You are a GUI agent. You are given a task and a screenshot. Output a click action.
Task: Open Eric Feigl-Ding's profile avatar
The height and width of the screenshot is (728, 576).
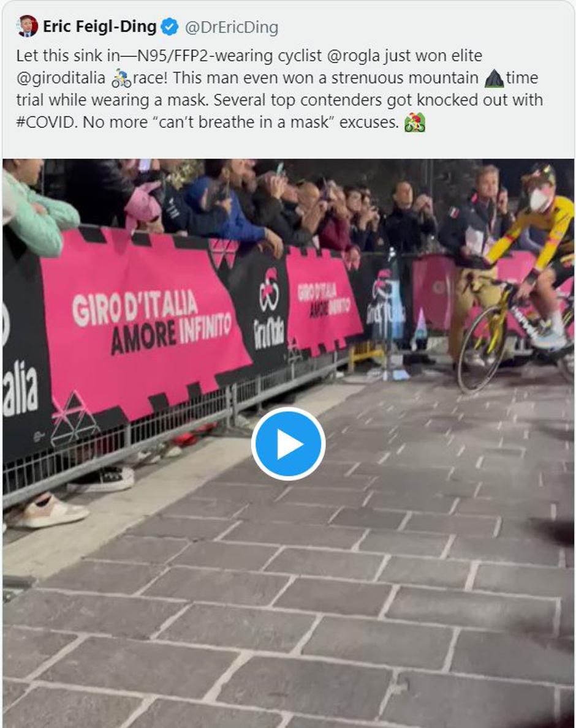(x=27, y=26)
